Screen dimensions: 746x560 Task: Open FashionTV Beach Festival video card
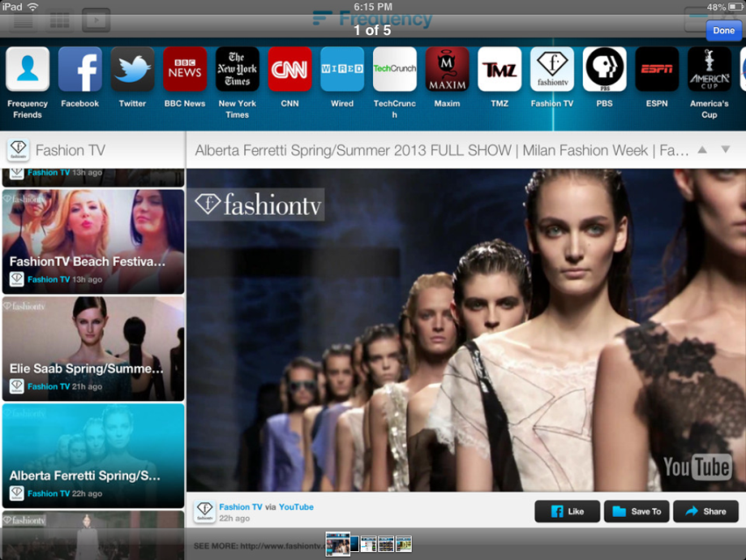click(93, 241)
